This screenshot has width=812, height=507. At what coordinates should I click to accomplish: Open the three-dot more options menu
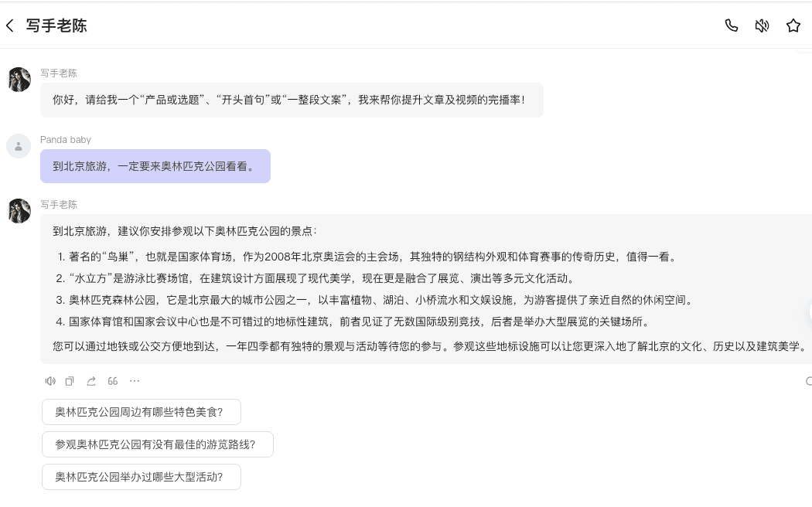click(135, 381)
